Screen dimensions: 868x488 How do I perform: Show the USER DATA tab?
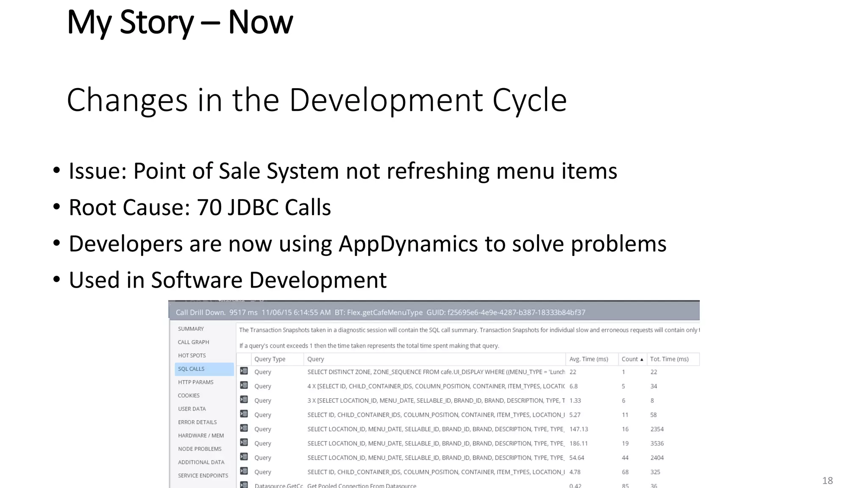(192, 409)
